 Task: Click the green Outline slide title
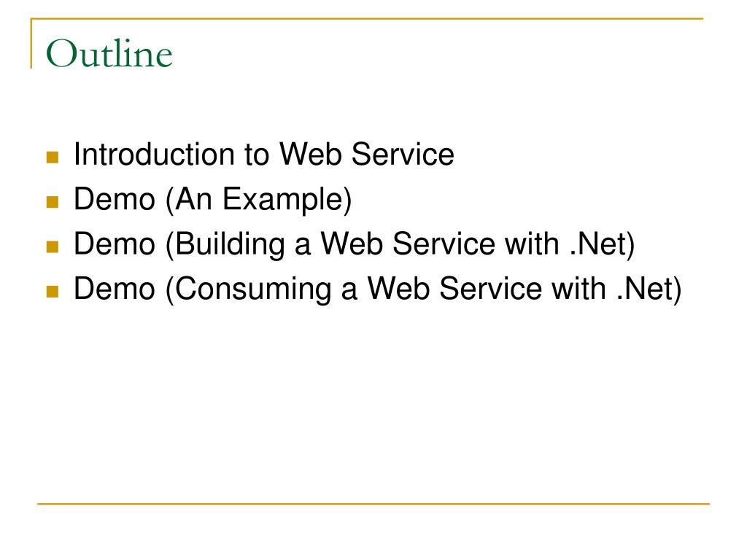109,53
